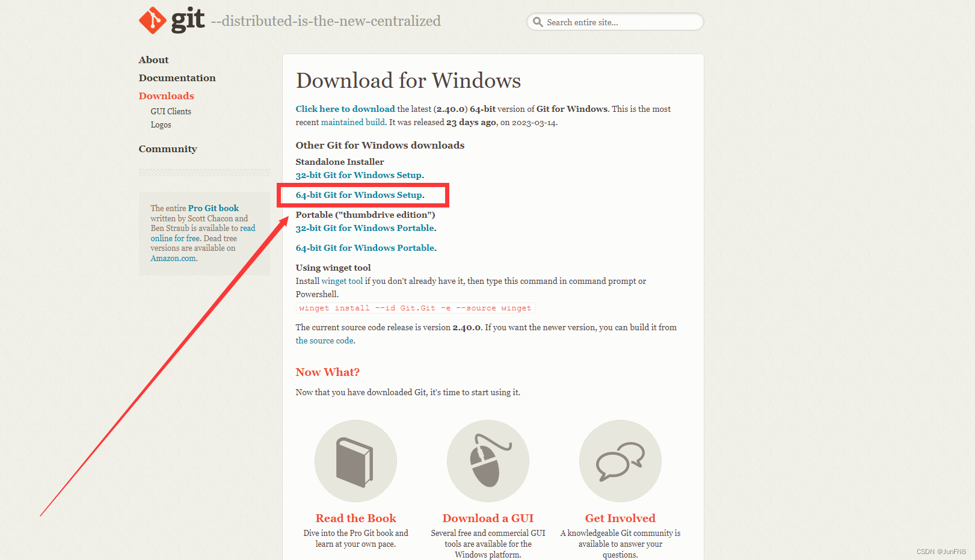Click the book icon above Read the Book
The height and width of the screenshot is (560, 975).
coord(355,461)
